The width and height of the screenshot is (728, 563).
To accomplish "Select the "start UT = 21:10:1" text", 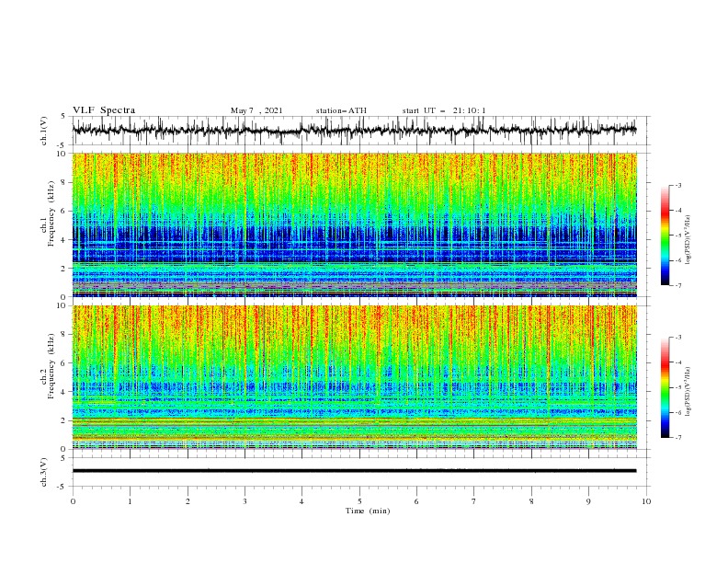I will 444,110.
